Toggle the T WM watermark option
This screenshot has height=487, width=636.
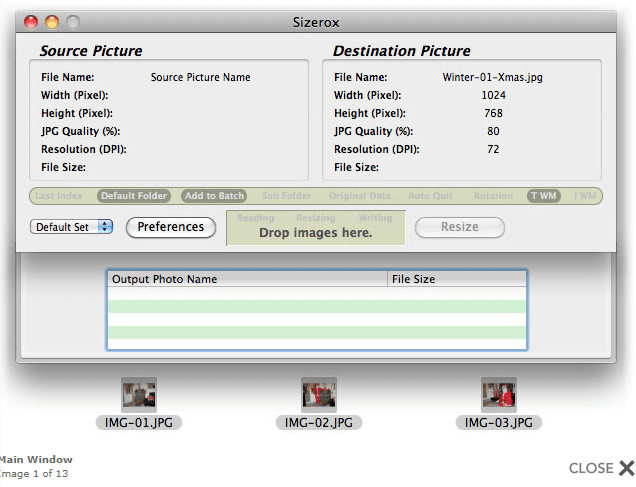(x=544, y=196)
